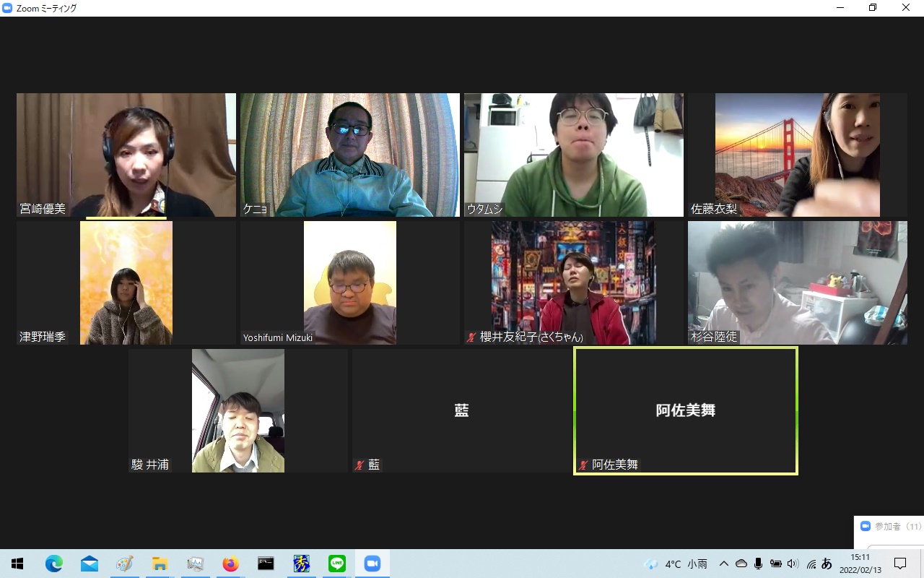Click the 駿 井浦 name label
This screenshot has height=578, width=924.
tap(150, 465)
